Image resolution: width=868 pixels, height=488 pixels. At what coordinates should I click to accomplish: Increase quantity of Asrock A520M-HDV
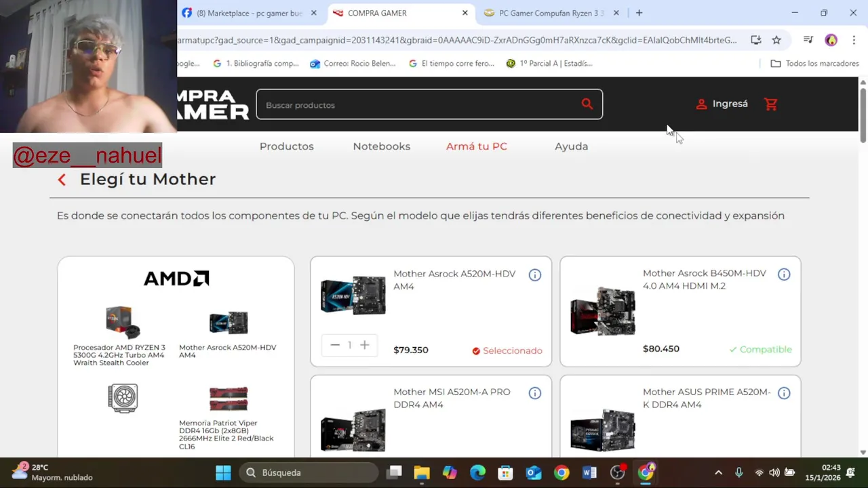[364, 345]
